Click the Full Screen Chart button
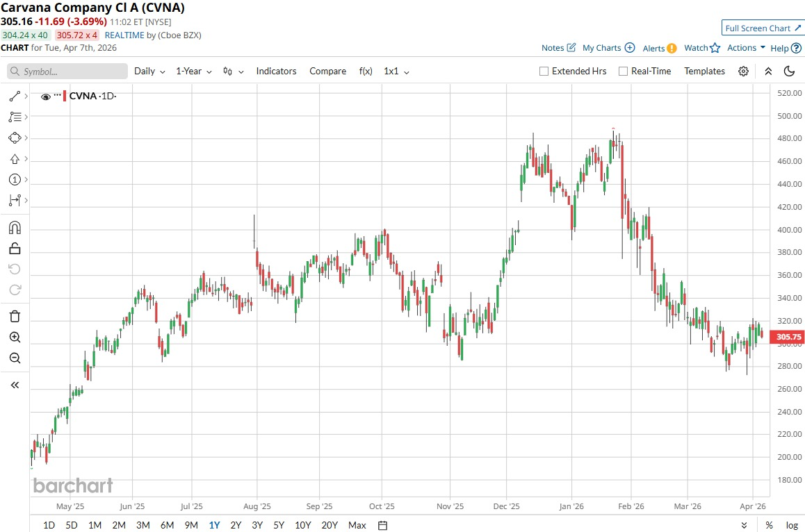Screen dimensions: 805x532 coord(763,28)
